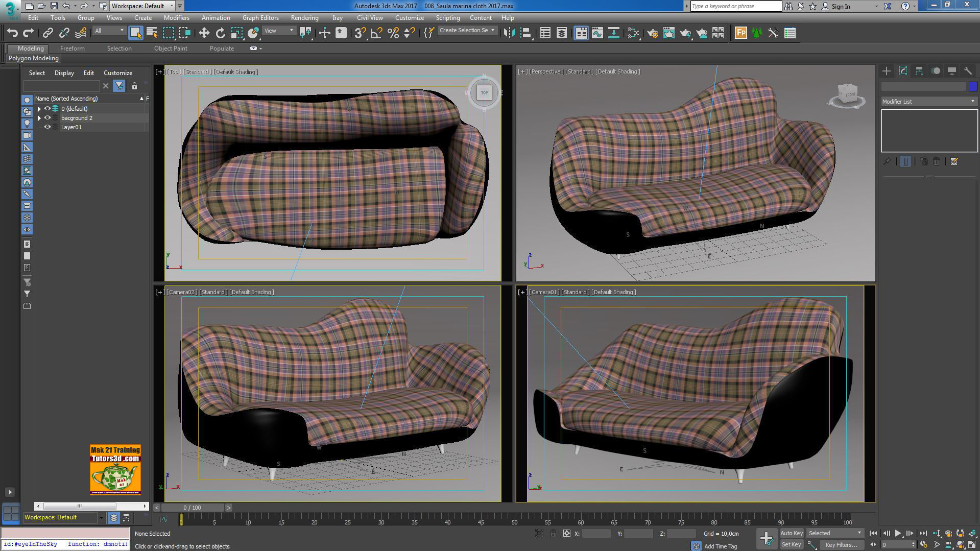Select the Move tool in main toolbar
Screen dimensions: 980x551
click(204, 33)
